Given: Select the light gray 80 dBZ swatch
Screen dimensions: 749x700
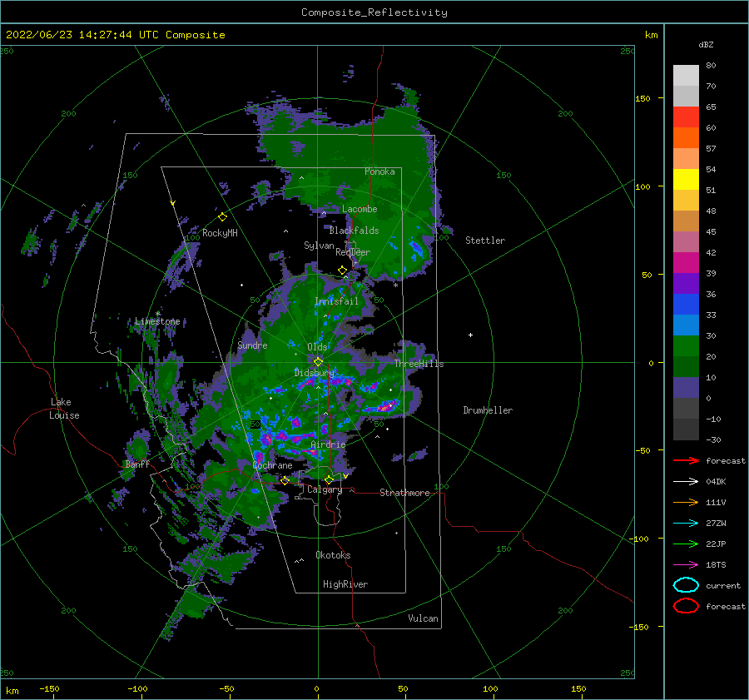Looking at the screenshot, I should pyautogui.click(x=686, y=75).
